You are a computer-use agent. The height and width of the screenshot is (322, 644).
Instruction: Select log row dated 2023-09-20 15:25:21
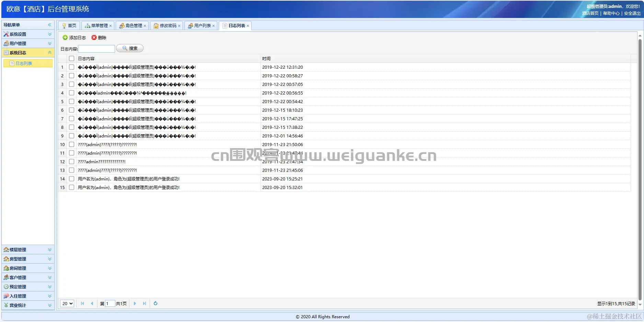[345, 179]
